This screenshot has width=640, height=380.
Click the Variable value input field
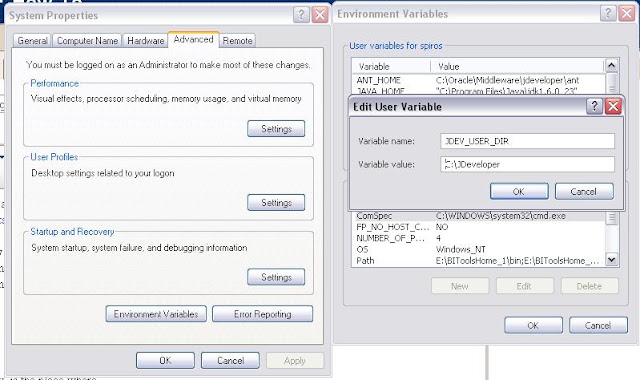527,164
